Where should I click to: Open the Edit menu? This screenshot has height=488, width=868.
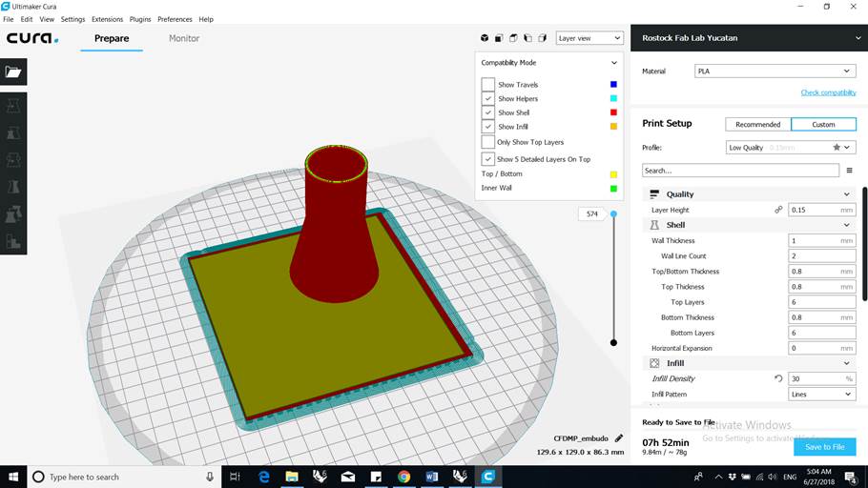27,19
